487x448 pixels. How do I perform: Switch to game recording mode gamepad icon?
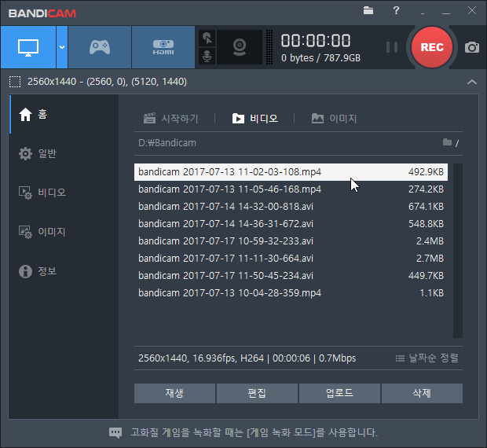[x=100, y=47]
